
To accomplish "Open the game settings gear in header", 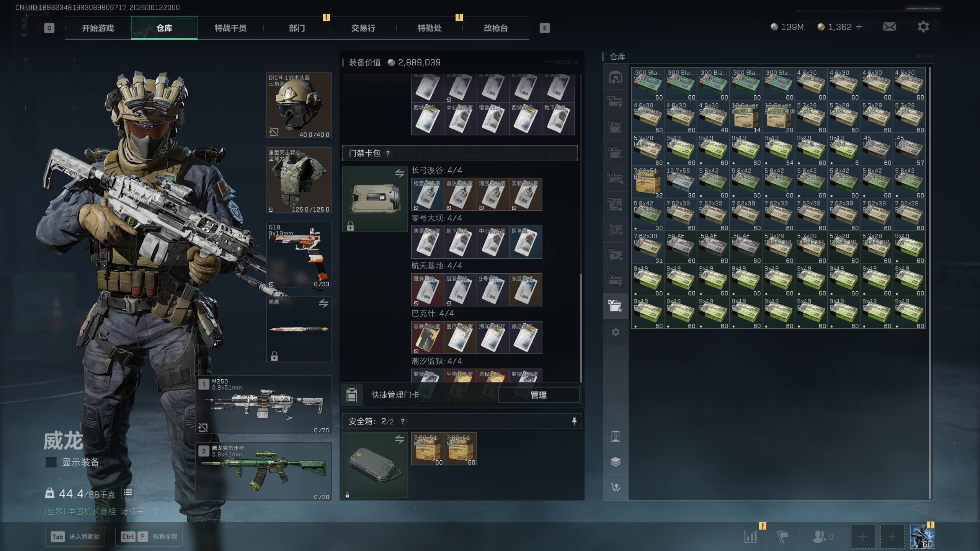I will (923, 27).
